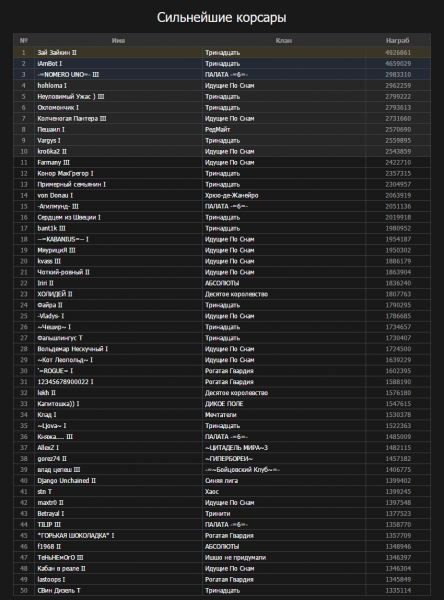Select the name 'AllexZ I'
This screenshot has height=600, width=444.
point(48,448)
